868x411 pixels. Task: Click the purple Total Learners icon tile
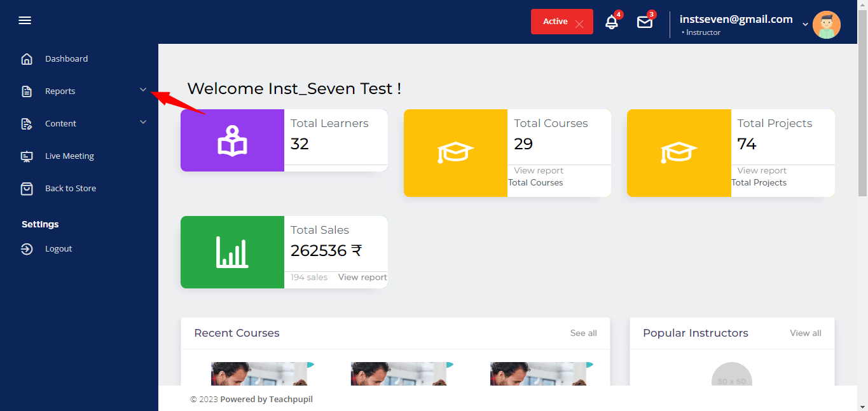(x=232, y=140)
